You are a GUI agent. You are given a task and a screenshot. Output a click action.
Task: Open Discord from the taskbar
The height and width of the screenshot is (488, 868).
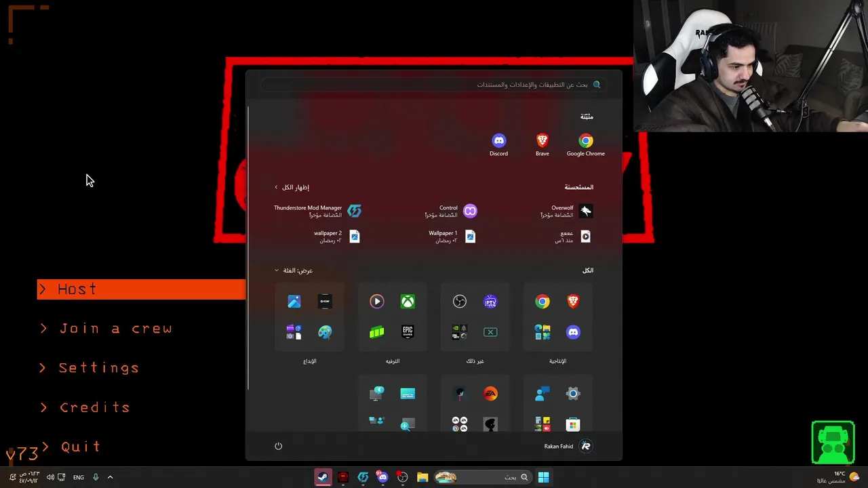(x=382, y=477)
